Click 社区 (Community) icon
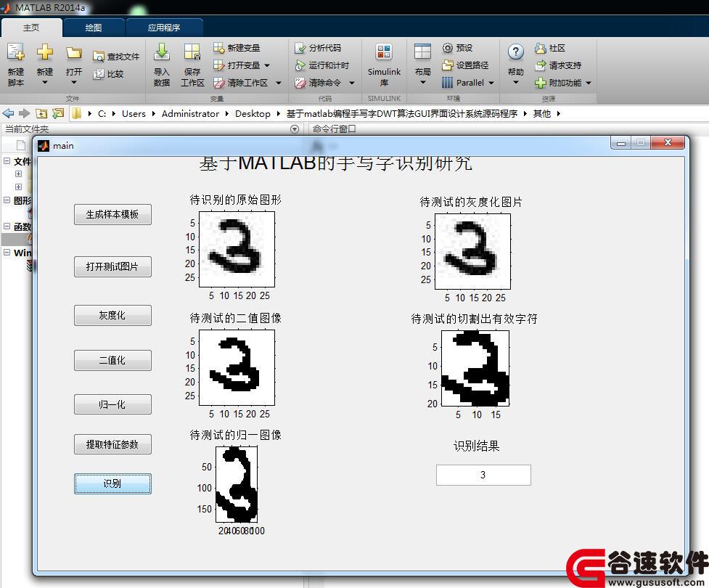This screenshot has width=709, height=588. coord(541,48)
